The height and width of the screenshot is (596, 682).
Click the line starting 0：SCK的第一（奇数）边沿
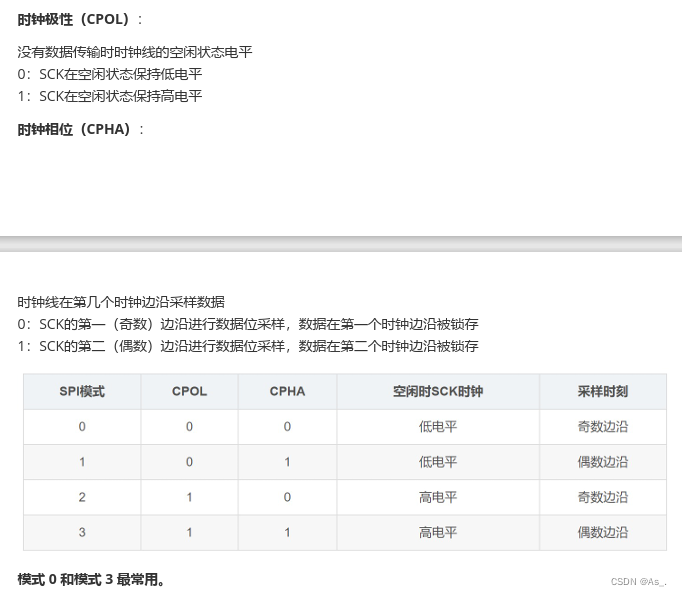(x=248, y=324)
